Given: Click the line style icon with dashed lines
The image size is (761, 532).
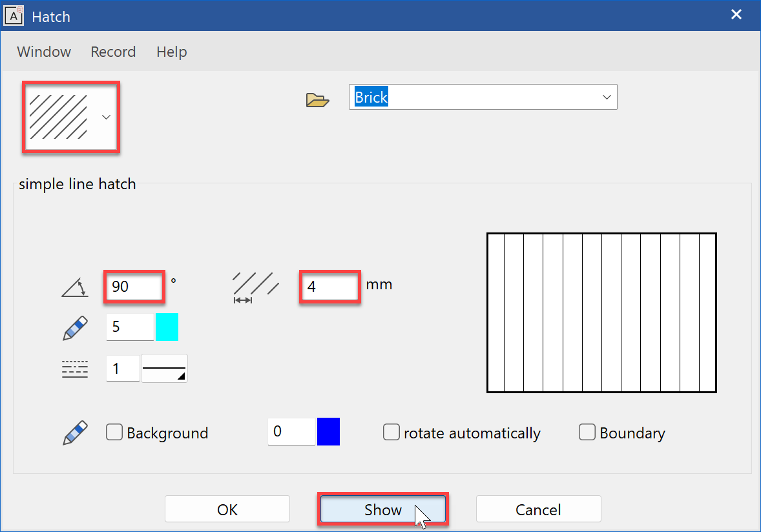Looking at the screenshot, I should pos(74,368).
